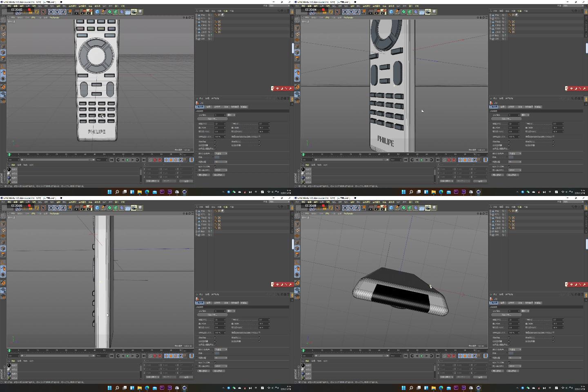Click blue deformer icon in underside-view window

pyautogui.click(x=416, y=208)
